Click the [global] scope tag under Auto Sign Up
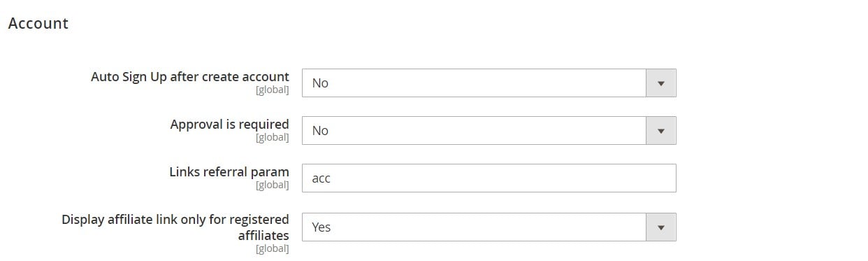Screen dimensions: 868x261 (273, 90)
